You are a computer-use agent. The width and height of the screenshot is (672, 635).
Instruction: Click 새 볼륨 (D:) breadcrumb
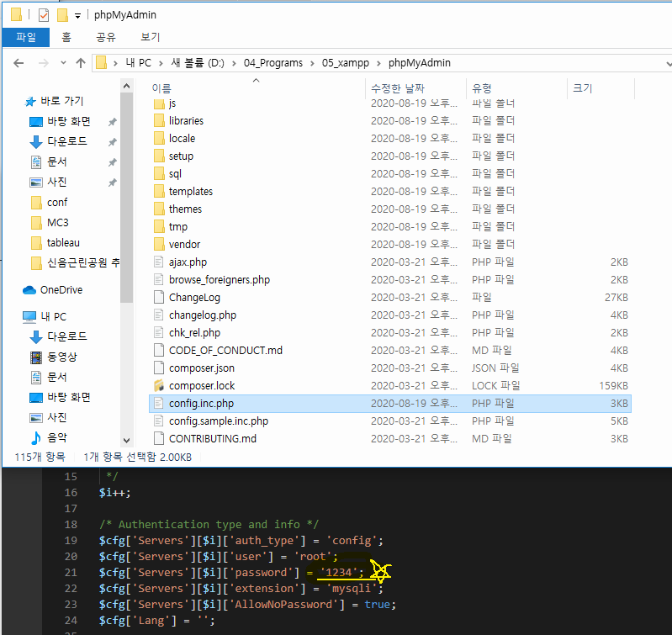198,63
